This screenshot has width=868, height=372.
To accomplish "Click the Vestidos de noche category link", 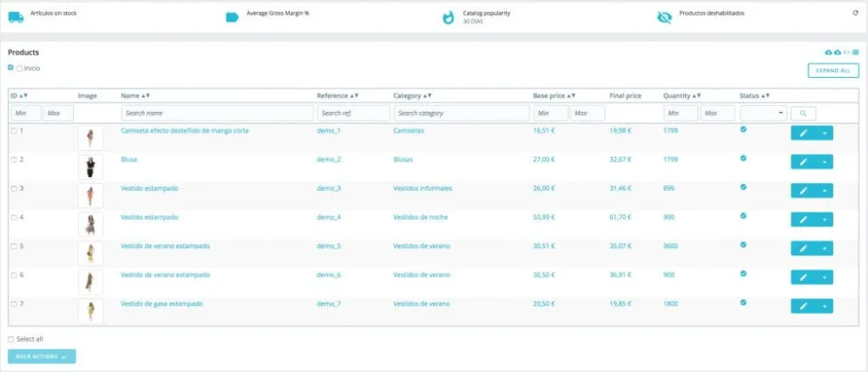I will point(421,218).
